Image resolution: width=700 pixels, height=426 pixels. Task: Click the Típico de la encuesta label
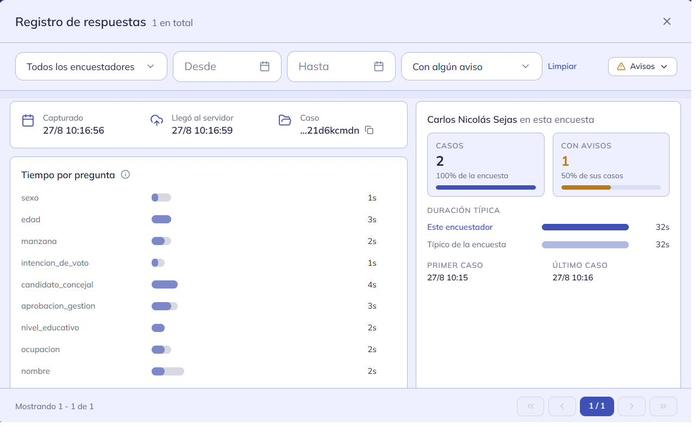pos(467,245)
